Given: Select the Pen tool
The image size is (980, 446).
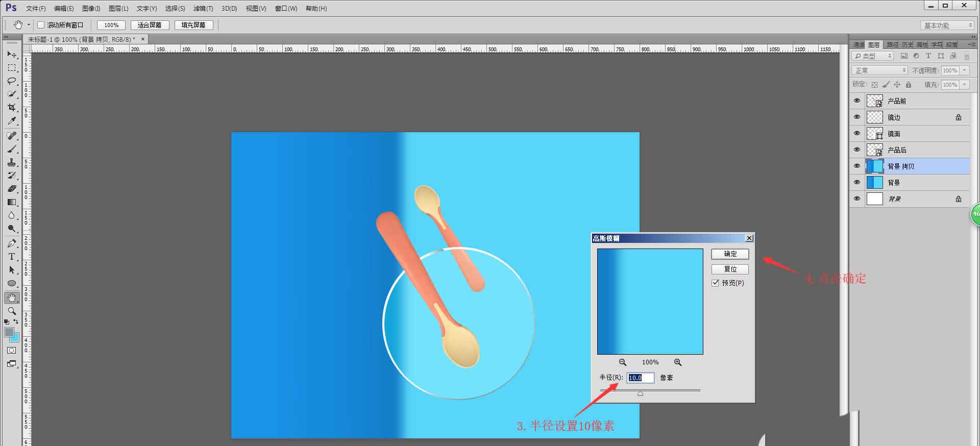Looking at the screenshot, I should [x=12, y=243].
